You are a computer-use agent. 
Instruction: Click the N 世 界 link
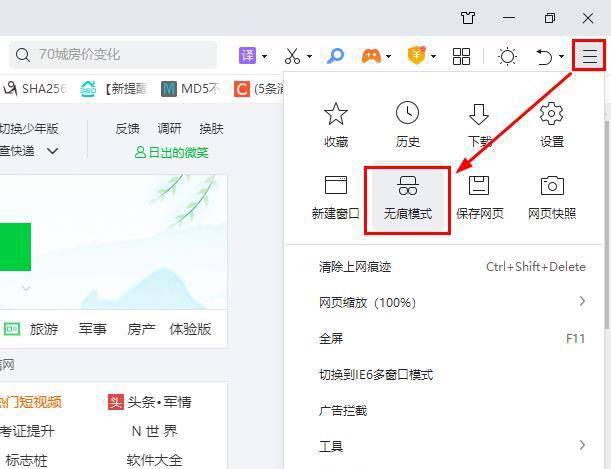(155, 431)
